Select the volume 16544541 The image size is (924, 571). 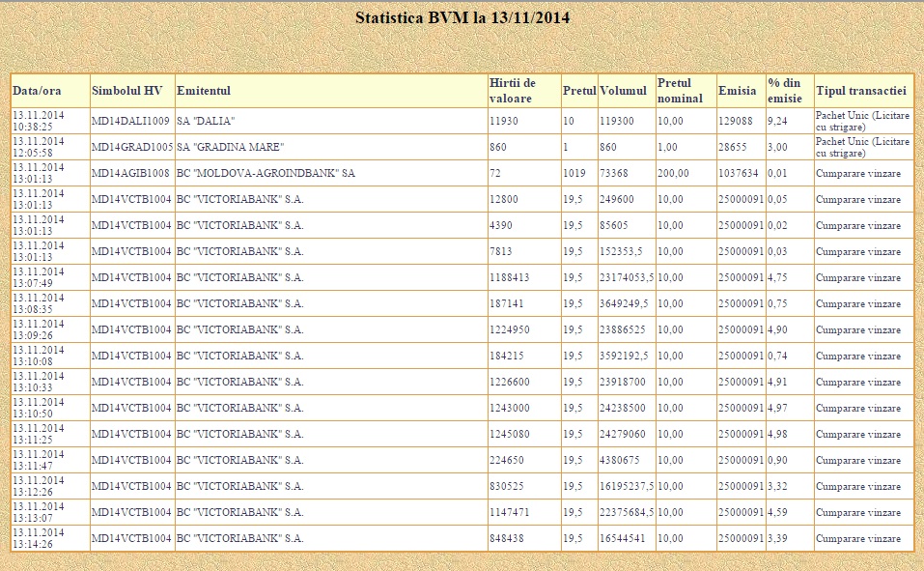(623, 538)
